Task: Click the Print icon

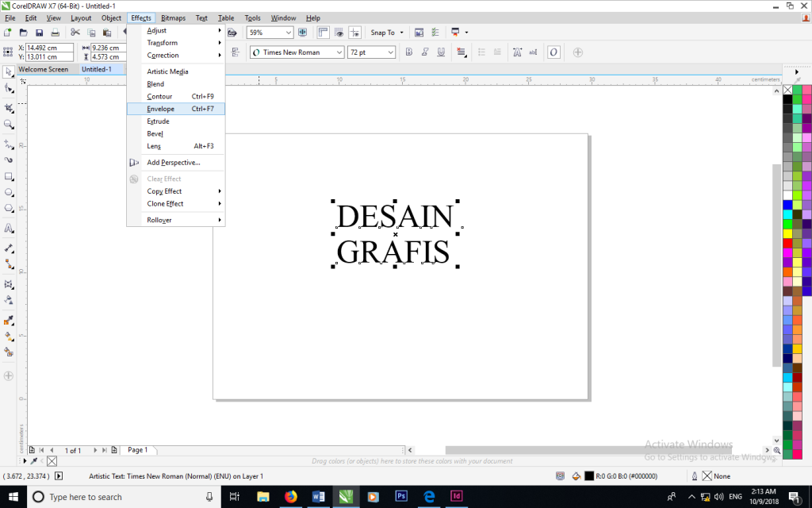Action: 56,33
